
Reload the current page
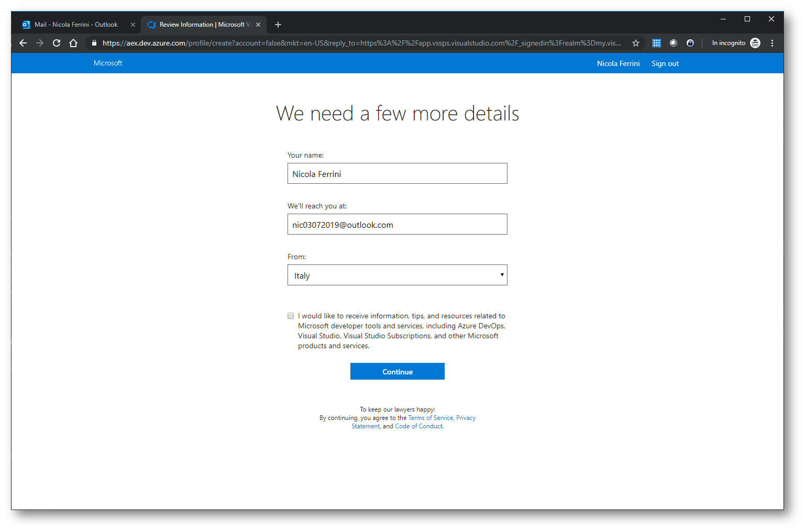tap(57, 43)
